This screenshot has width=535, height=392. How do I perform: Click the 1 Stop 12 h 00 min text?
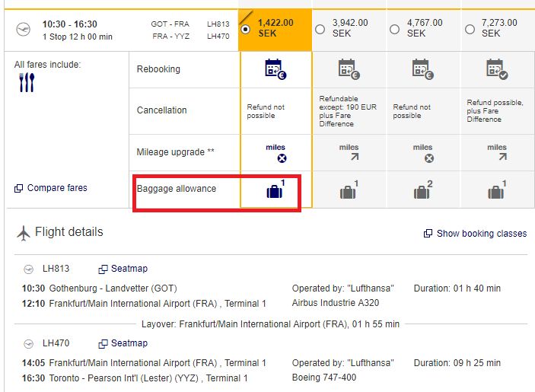click(78, 37)
